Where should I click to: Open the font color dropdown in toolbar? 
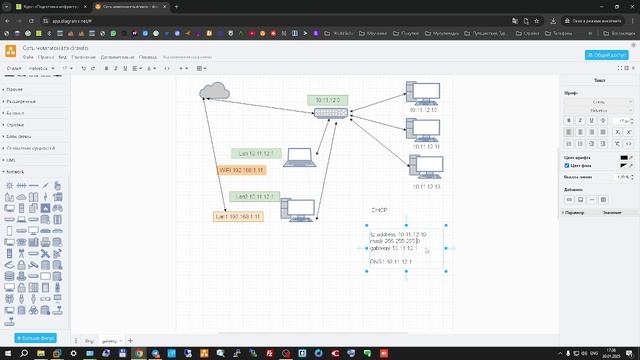tap(151, 69)
